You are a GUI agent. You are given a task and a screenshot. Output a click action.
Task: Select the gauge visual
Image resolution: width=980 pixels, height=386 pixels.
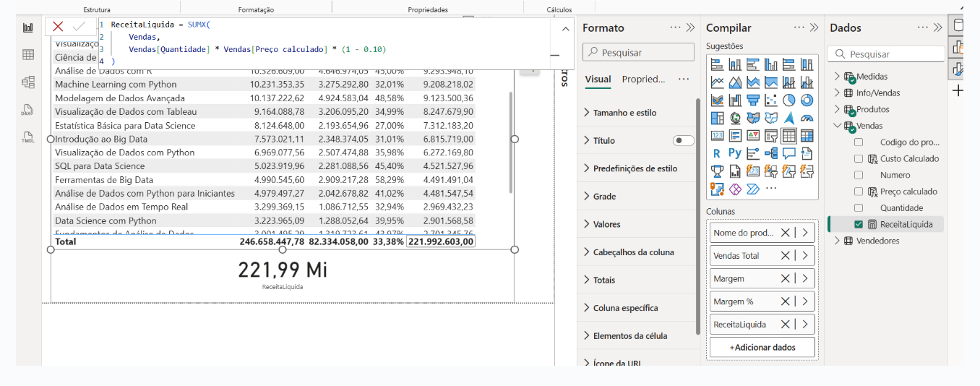point(807,118)
